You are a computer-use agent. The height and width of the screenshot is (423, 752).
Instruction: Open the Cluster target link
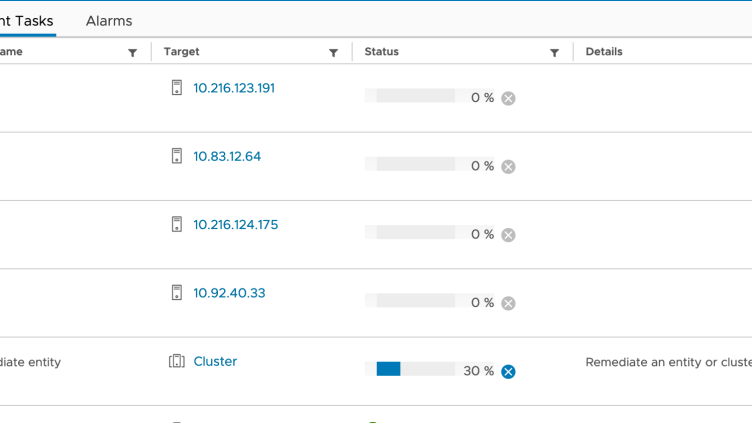tap(215, 361)
